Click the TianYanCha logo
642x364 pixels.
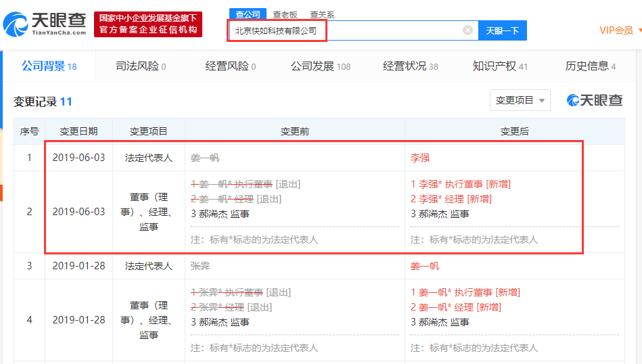pyautogui.click(x=45, y=24)
